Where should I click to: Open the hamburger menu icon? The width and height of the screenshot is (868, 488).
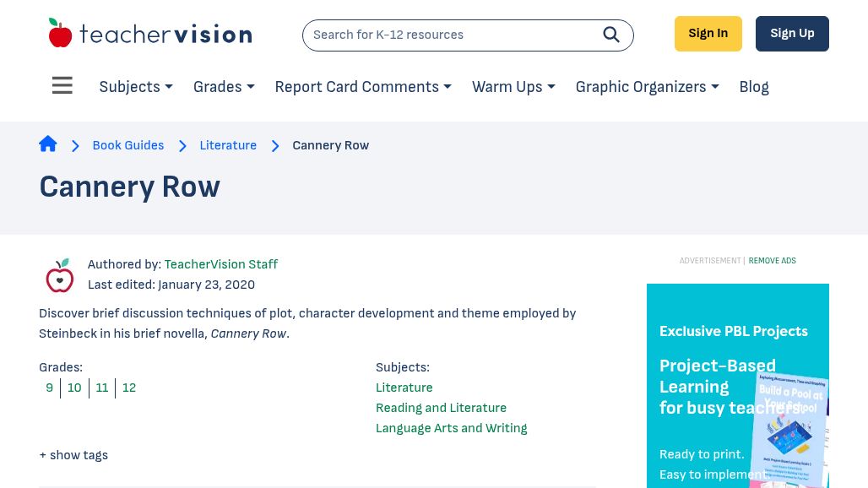coord(62,85)
